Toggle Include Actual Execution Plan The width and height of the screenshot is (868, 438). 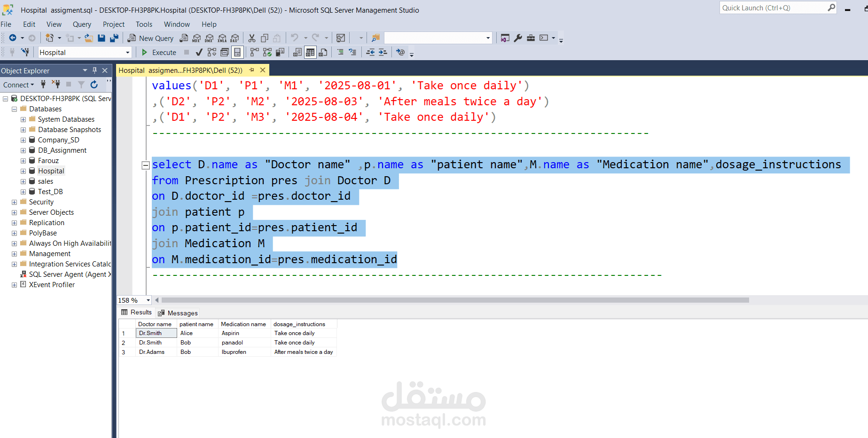coord(254,52)
